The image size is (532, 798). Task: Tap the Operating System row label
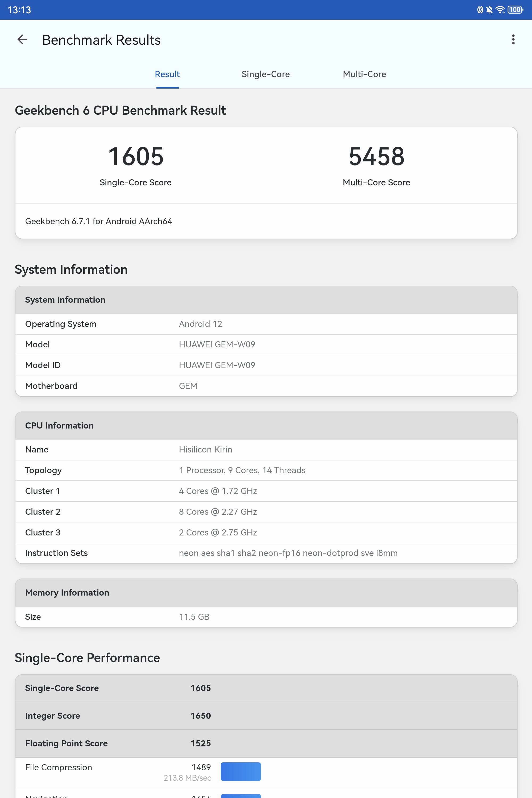[61, 324]
